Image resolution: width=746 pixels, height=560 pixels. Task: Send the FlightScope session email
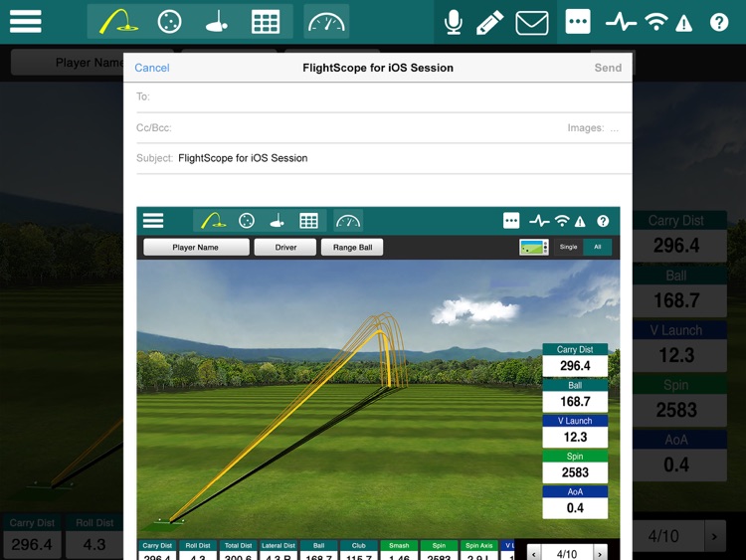click(x=608, y=68)
